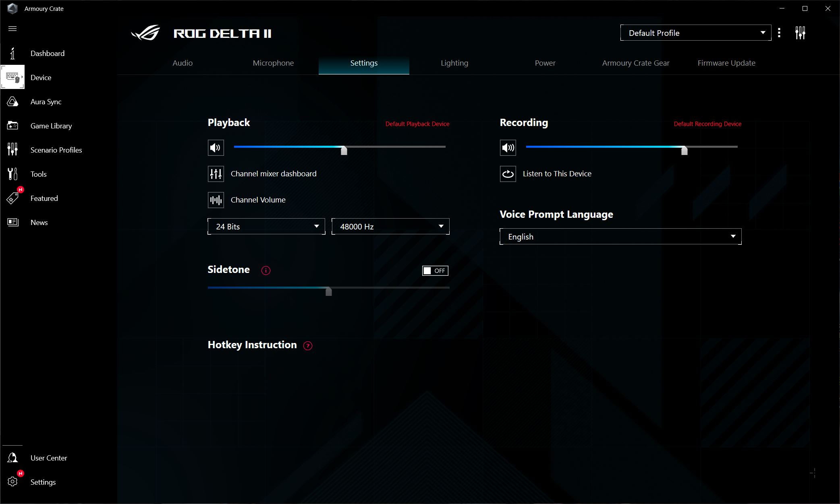Click the Dashboard sidebar icon
This screenshot has height=504, width=840.
[x=12, y=53]
